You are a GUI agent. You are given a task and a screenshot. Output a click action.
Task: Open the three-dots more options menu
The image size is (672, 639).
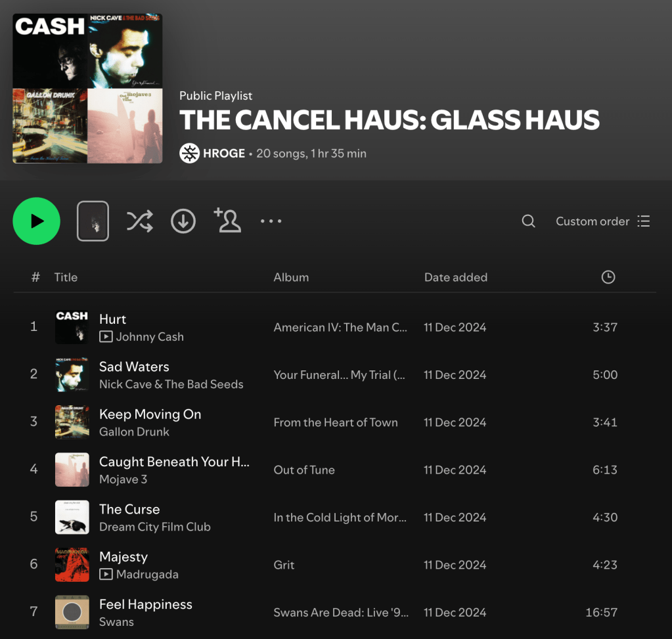(x=271, y=221)
